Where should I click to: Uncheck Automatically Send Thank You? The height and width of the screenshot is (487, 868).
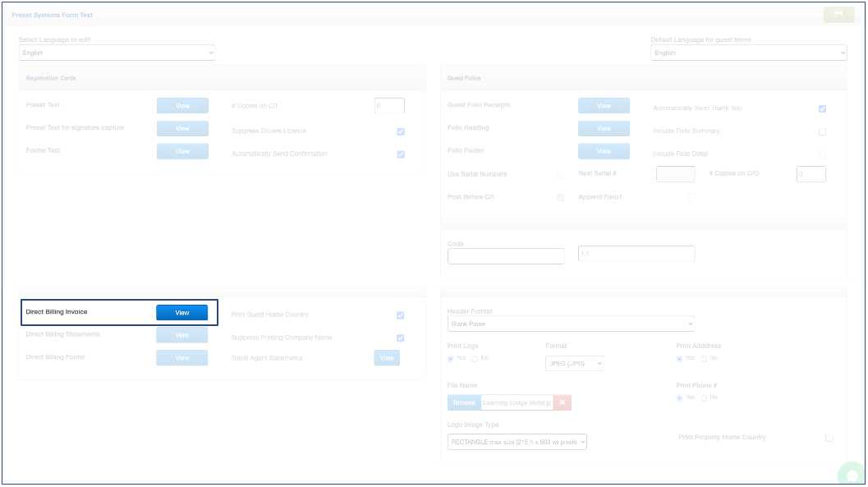pyautogui.click(x=822, y=108)
